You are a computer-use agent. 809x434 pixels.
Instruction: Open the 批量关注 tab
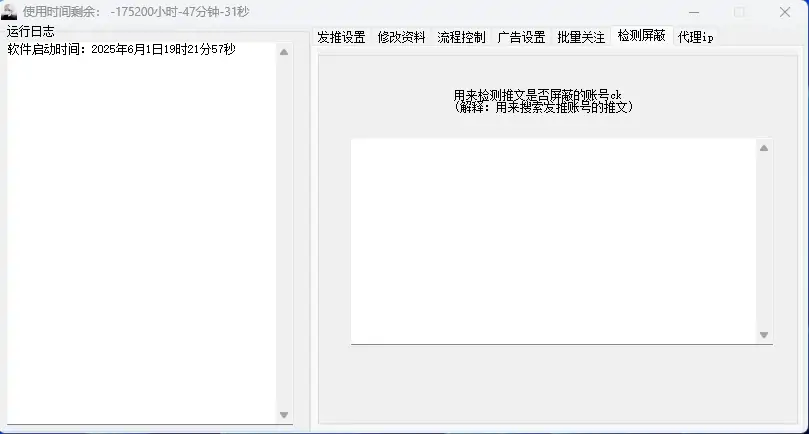click(x=581, y=37)
